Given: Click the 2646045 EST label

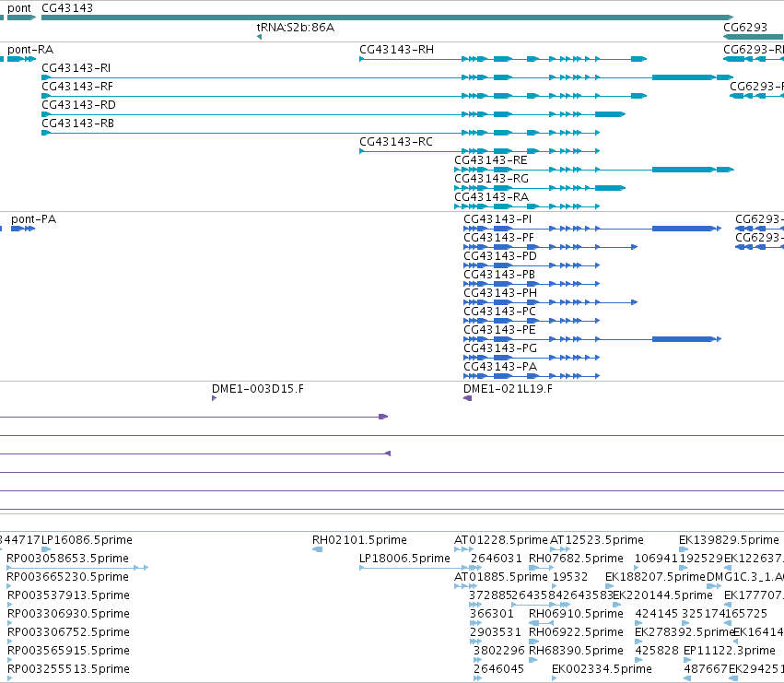Looking at the screenshot, I should point(498,669).
